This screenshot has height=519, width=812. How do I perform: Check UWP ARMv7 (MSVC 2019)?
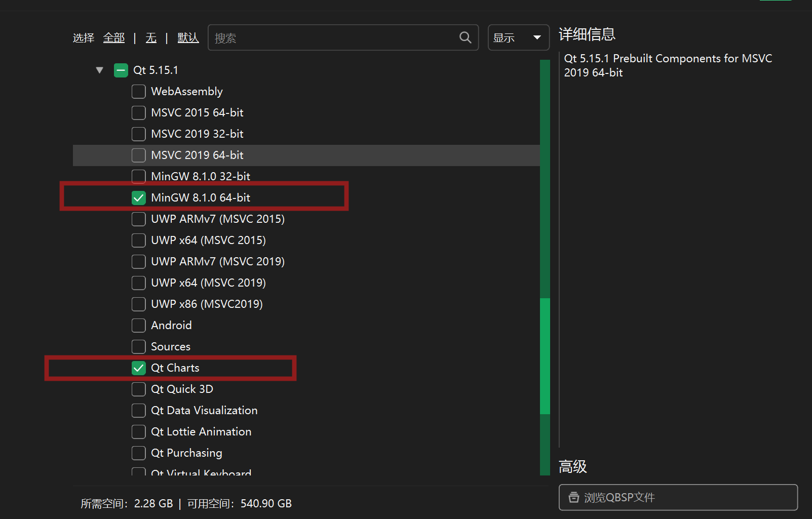(138, 262)
